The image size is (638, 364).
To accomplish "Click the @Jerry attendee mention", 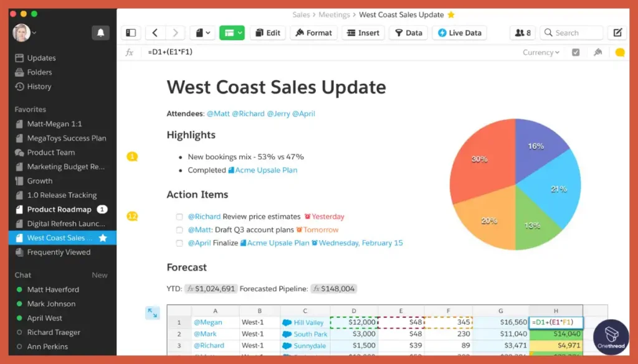I will 279,114.
